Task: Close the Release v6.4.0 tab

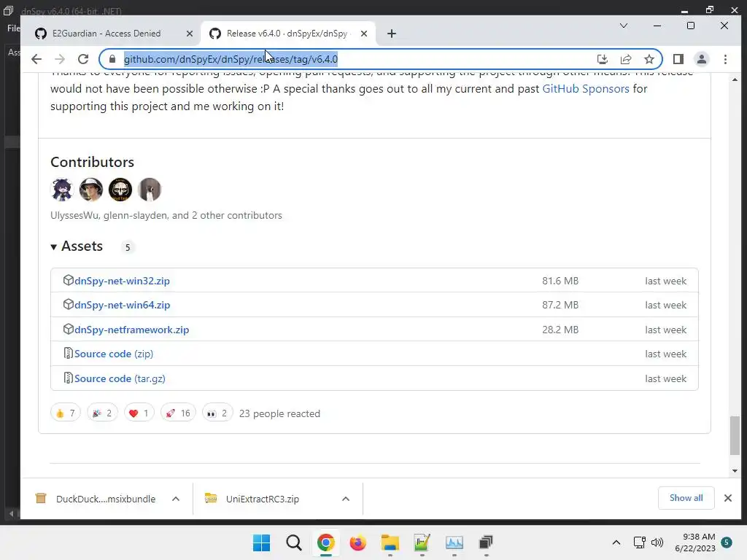Action: pos(364,34)
